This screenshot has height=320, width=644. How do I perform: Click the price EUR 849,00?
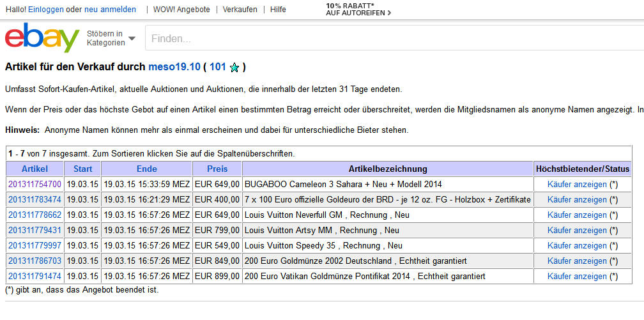point(217,261)
